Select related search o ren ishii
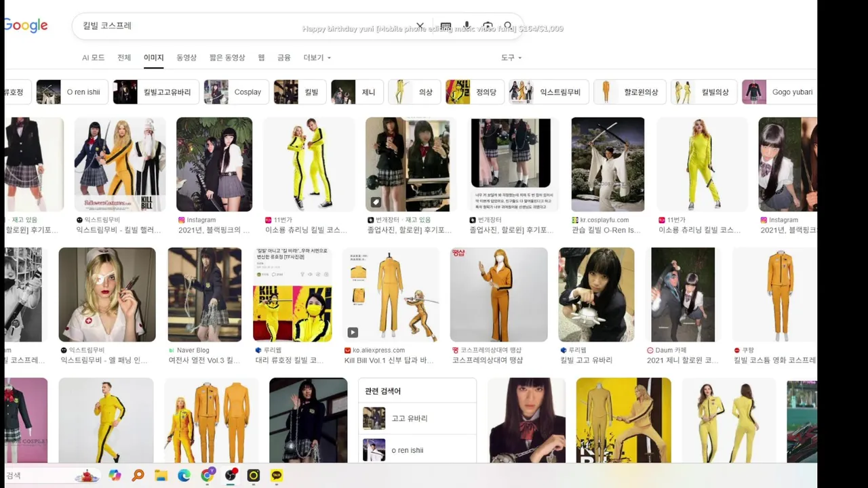The height and width of the screenshot is (488, 868). point(417,450)
